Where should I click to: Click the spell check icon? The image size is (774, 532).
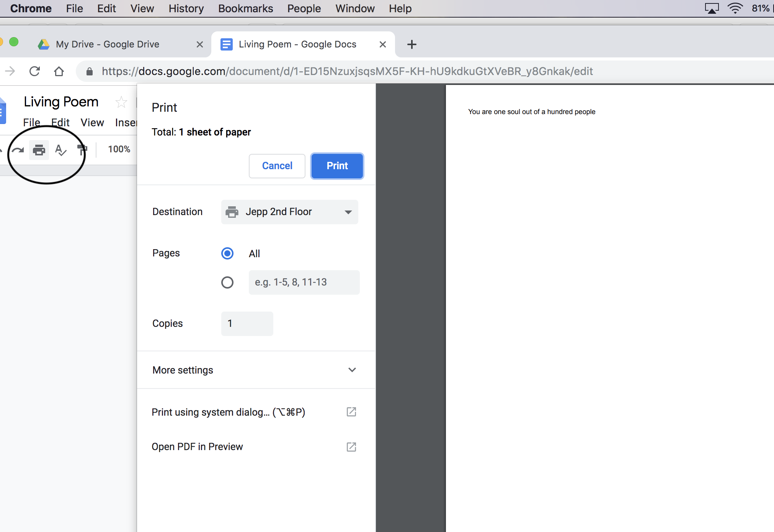61,149
